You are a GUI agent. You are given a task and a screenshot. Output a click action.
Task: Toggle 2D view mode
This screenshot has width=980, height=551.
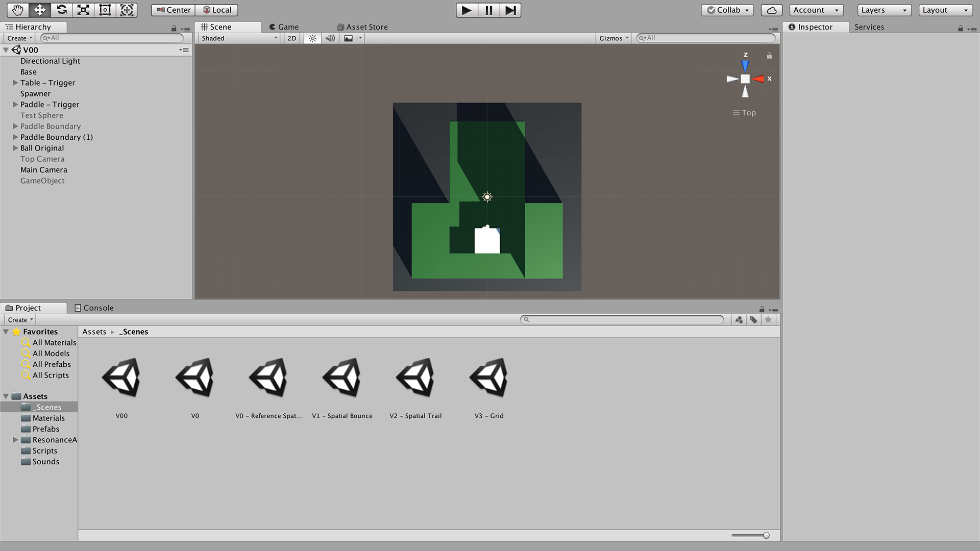click(291, 38)
